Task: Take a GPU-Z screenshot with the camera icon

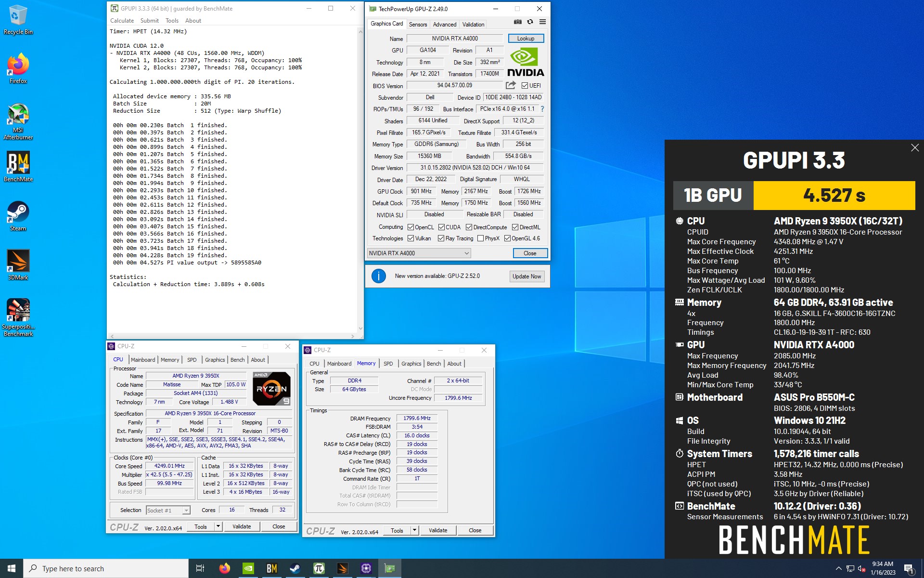Action: coord(517,22)
